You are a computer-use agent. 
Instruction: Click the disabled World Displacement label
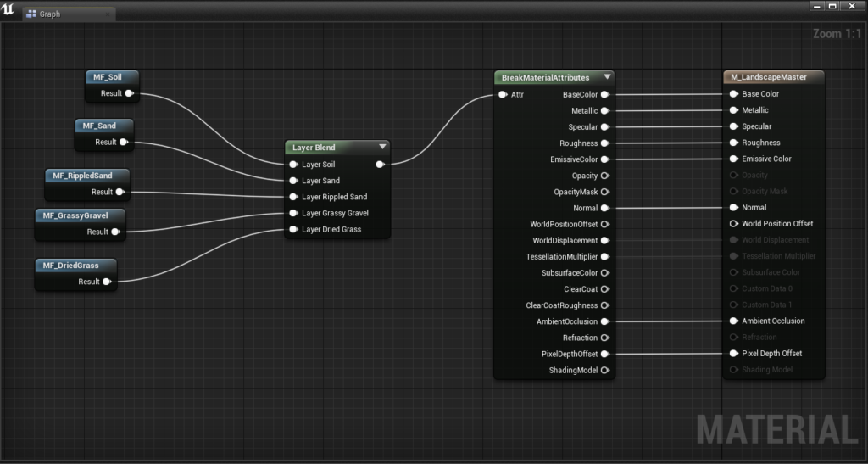pyautogui.click(x=775, y=240)
